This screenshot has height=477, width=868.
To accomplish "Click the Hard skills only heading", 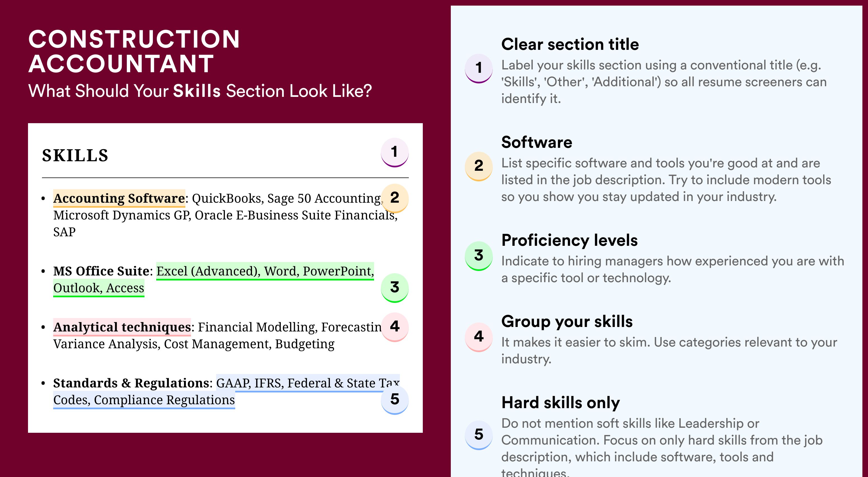I will 560,403.
